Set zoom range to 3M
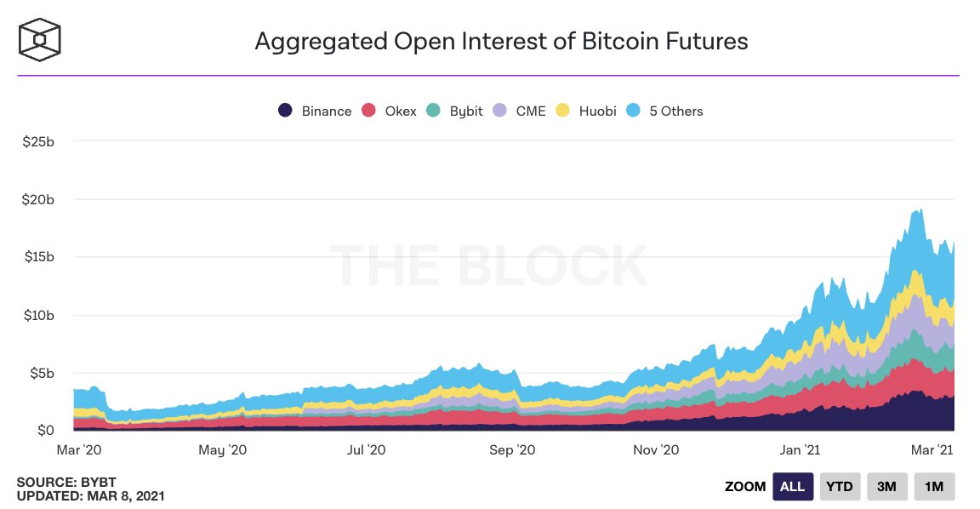 [x=886, y=487]
